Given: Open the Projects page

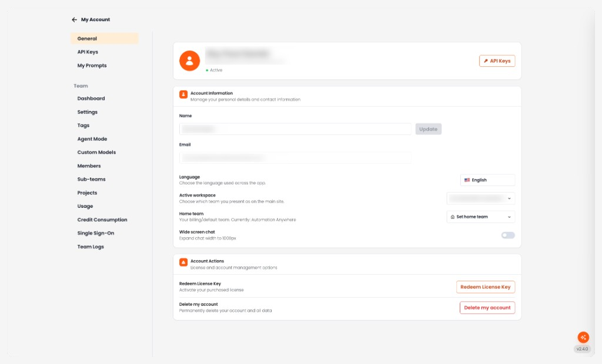Looking at the screenshot, I should 87,193.
